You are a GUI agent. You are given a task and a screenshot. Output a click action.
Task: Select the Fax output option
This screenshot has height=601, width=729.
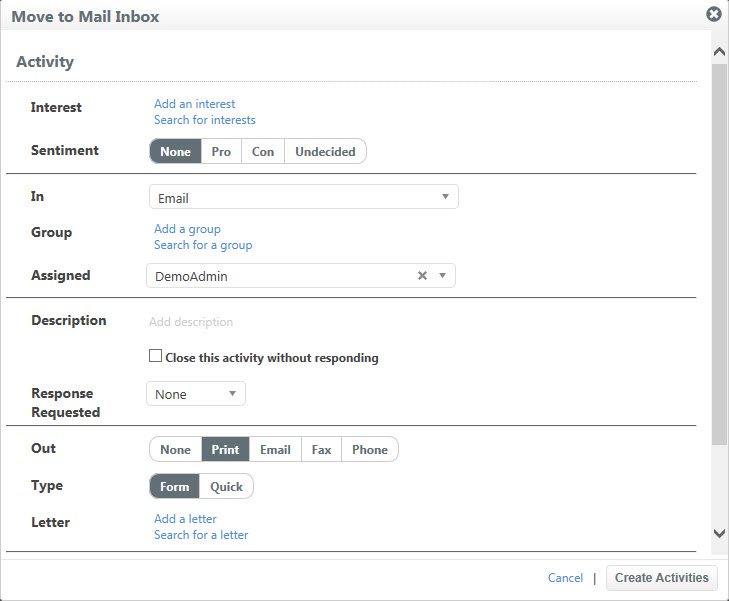tap(321, 449)
